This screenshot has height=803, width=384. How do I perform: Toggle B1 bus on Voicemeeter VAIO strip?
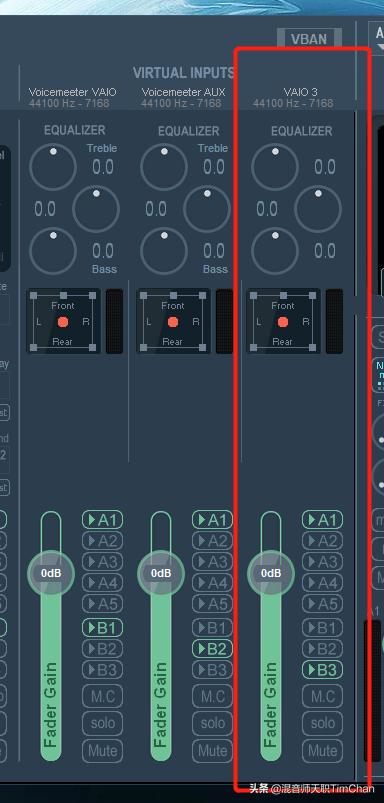(102, 628)
